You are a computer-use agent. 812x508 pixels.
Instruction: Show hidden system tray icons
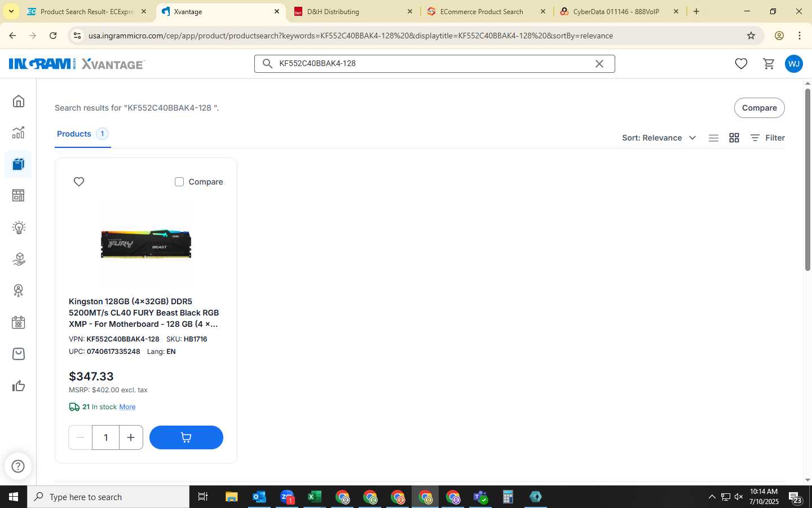pos(712,497)
